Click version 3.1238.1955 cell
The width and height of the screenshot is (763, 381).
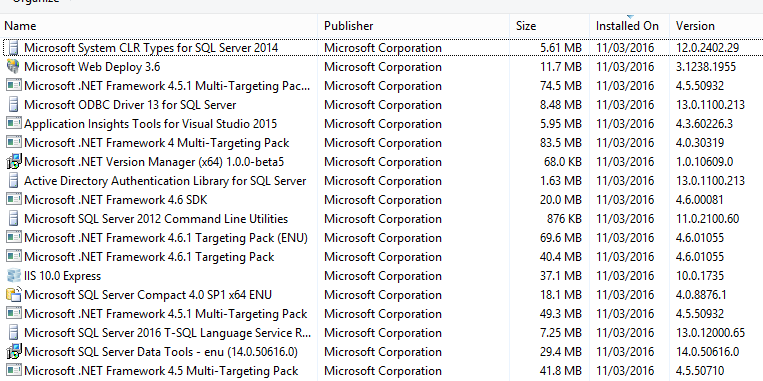click(706, 67)
